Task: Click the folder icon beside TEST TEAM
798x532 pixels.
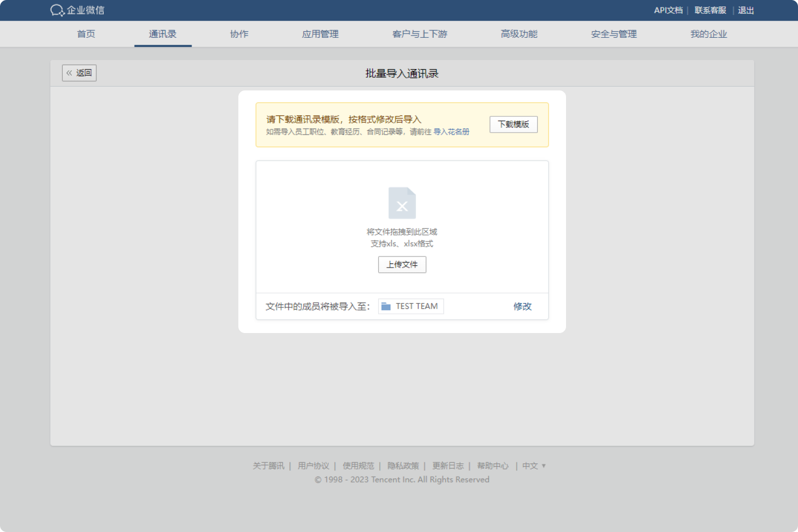Action: click(x=386, y=306)
